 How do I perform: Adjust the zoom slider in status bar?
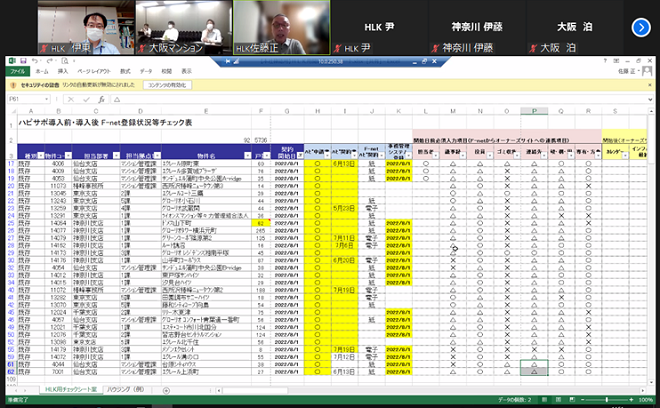coord(607,399)
